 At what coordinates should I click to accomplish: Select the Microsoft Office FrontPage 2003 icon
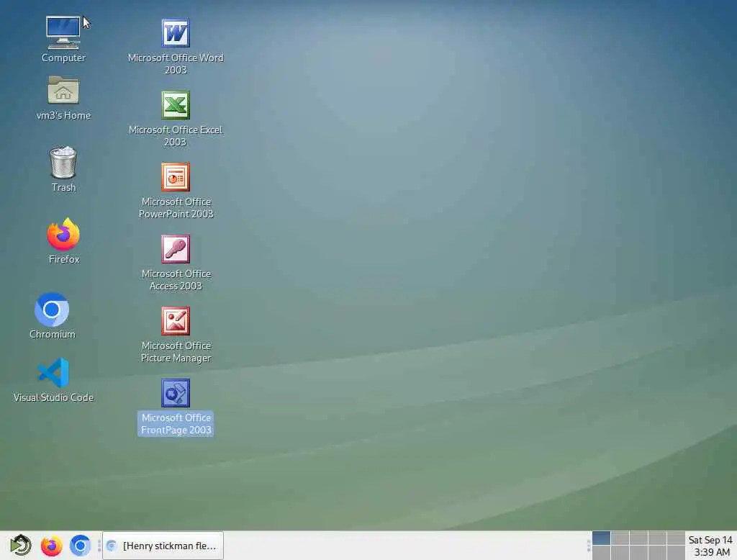click(x=176, y=392)
